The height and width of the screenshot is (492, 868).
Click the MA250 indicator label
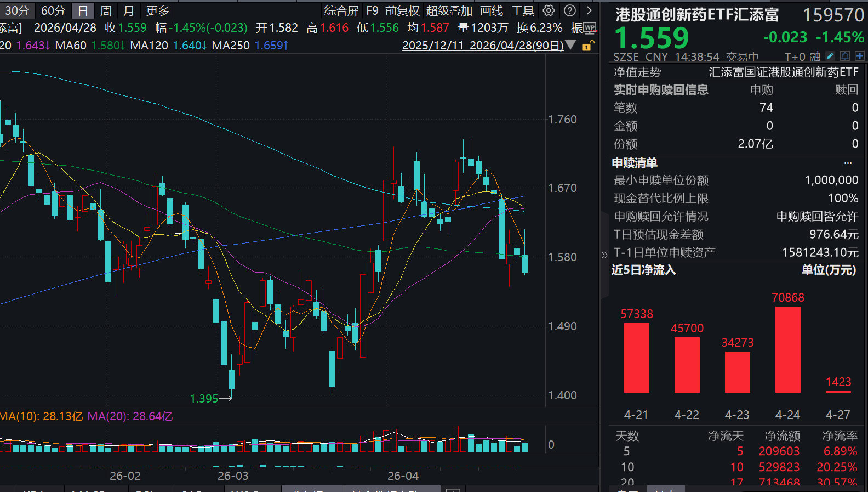pyautogui.click(x=231, y=46)
